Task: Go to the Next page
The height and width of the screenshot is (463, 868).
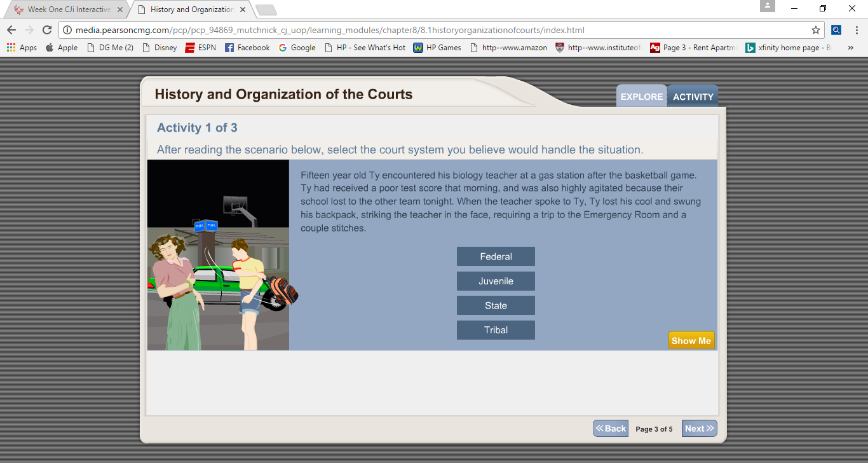Action: [x=699, y=429]
